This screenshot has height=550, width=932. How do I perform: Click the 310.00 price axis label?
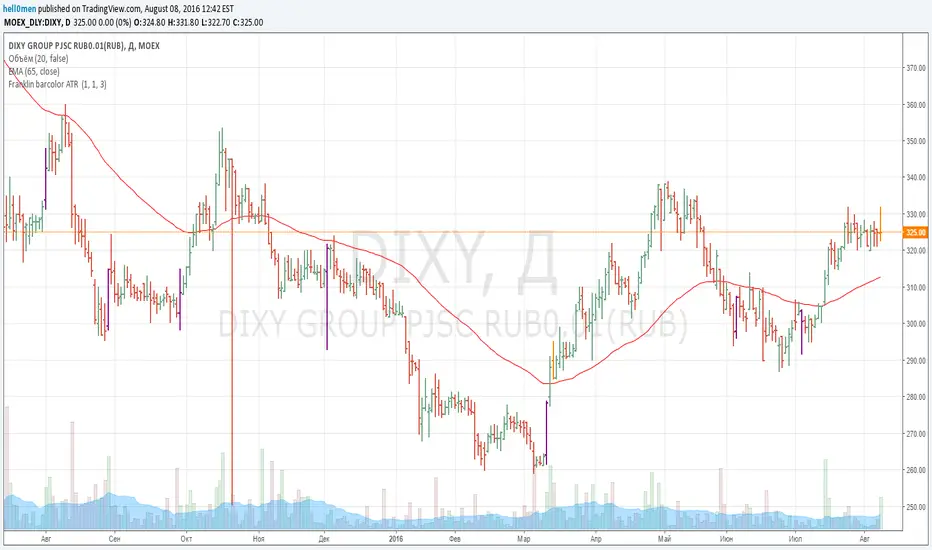[916, 288]
